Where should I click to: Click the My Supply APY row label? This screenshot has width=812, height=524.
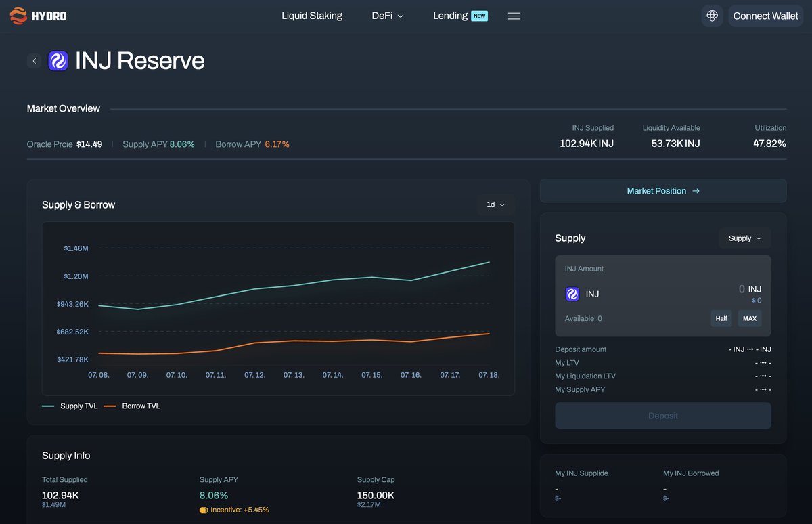click(580, 389)
